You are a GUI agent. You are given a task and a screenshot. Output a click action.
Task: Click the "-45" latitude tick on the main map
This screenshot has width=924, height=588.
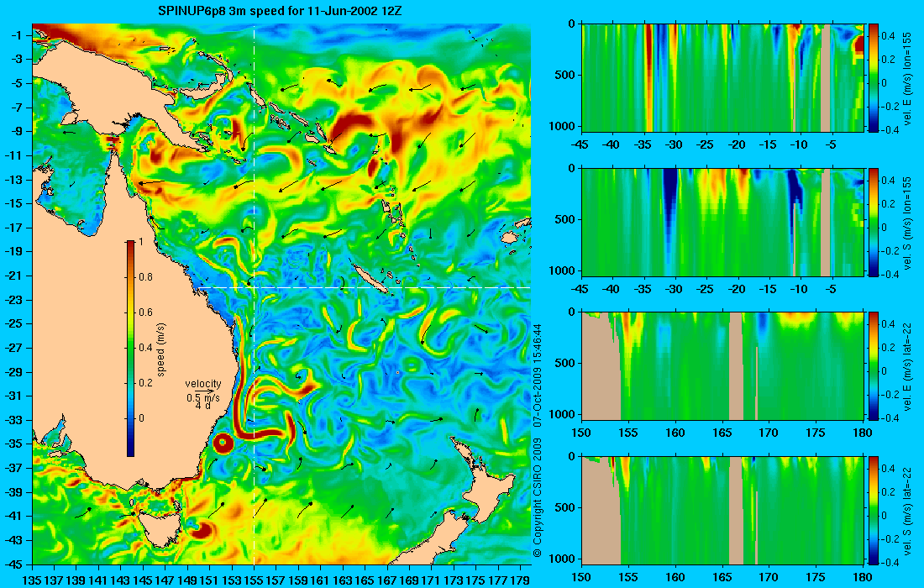(15, 564)
